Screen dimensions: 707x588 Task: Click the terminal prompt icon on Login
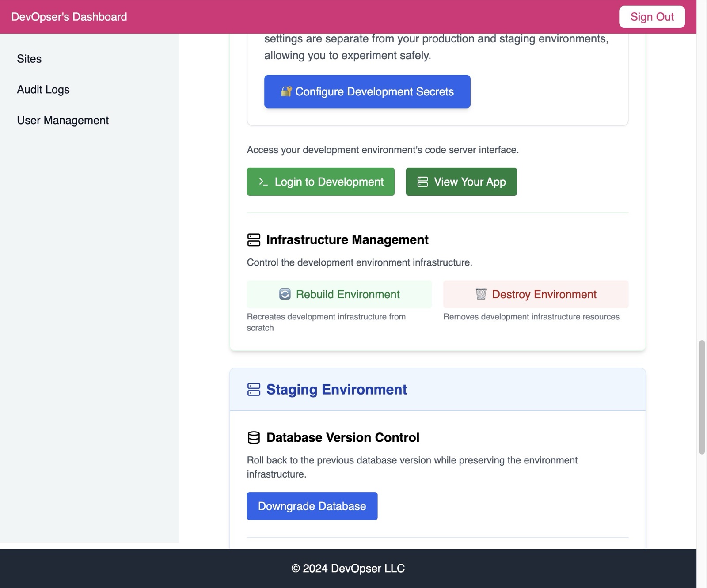point(263,182)
